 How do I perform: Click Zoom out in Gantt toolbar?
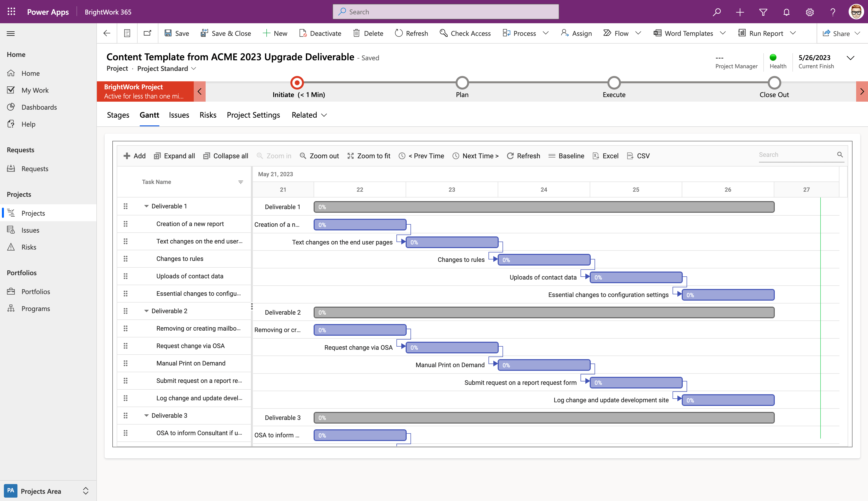(319, 156)
